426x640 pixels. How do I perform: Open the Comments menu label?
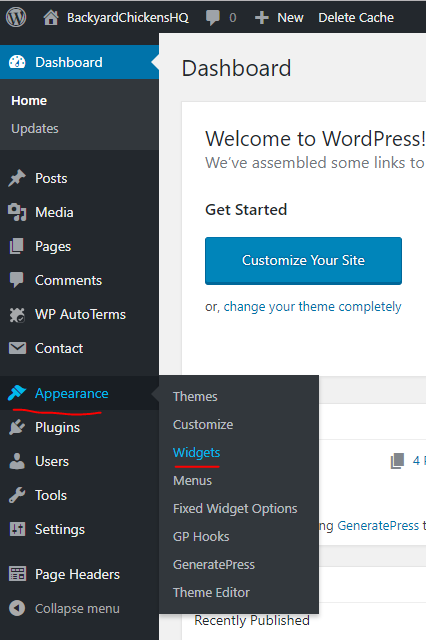click(68, 280)
